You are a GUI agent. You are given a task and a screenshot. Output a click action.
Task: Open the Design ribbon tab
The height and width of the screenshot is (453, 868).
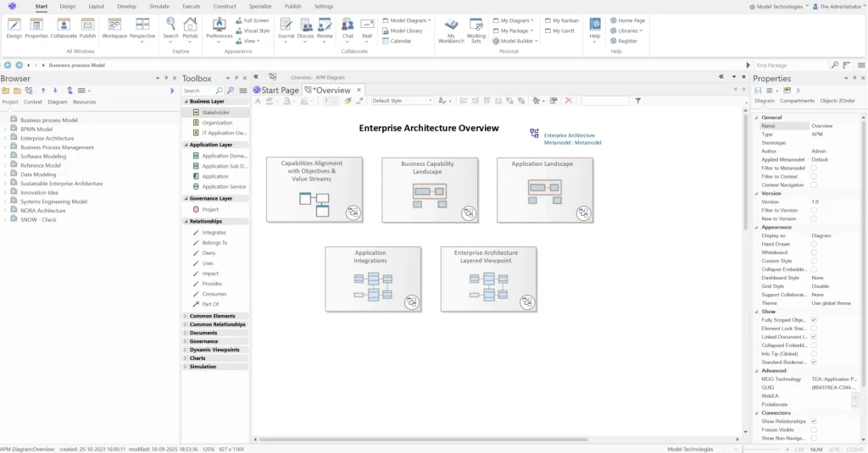click(x=68, y=7)
